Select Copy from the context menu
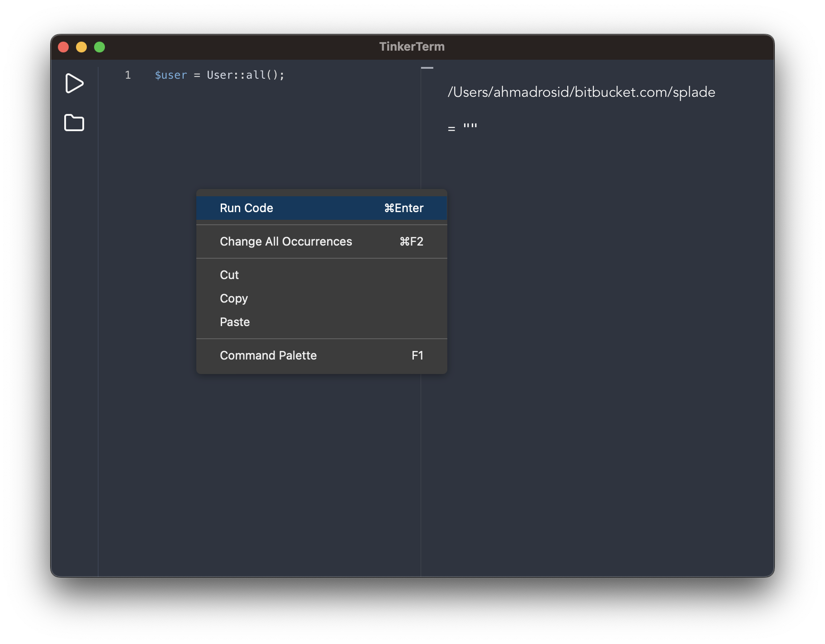Screen dimensions: 825x644 322,298
